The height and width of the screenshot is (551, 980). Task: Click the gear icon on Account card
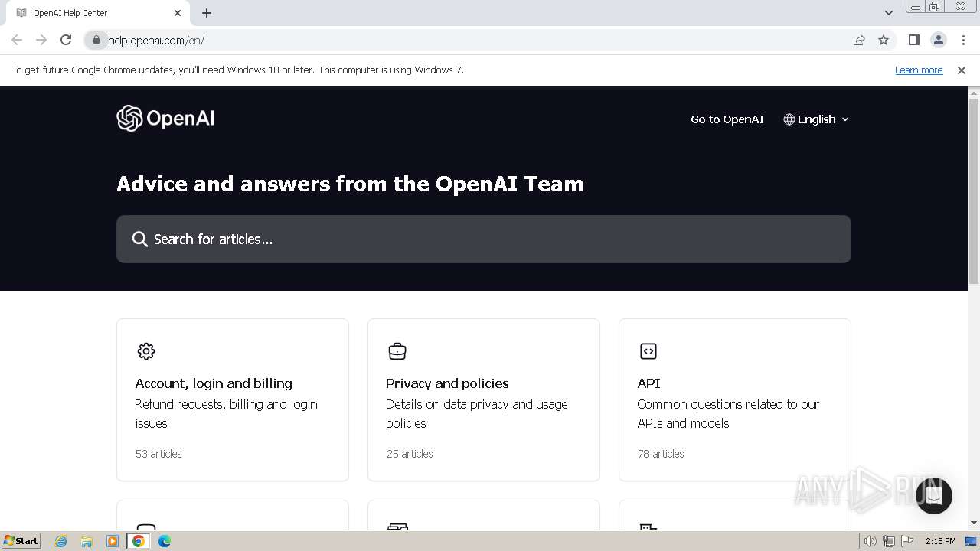tap(146, 351)
